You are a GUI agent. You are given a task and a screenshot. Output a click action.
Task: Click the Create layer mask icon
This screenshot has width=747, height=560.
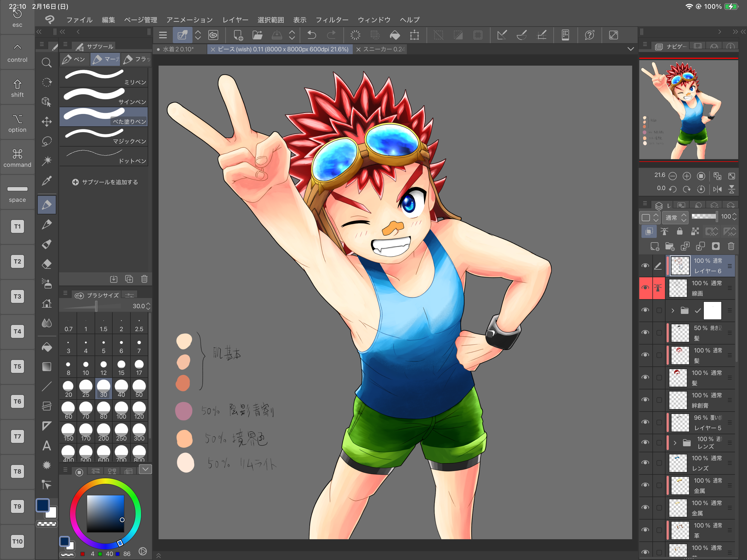(x=716, y=246)
